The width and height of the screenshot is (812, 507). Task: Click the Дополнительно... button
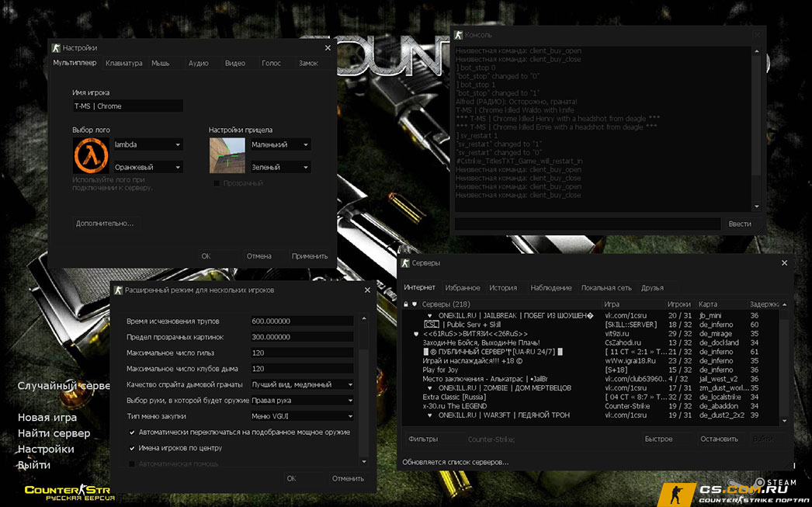tap(105, 224)
